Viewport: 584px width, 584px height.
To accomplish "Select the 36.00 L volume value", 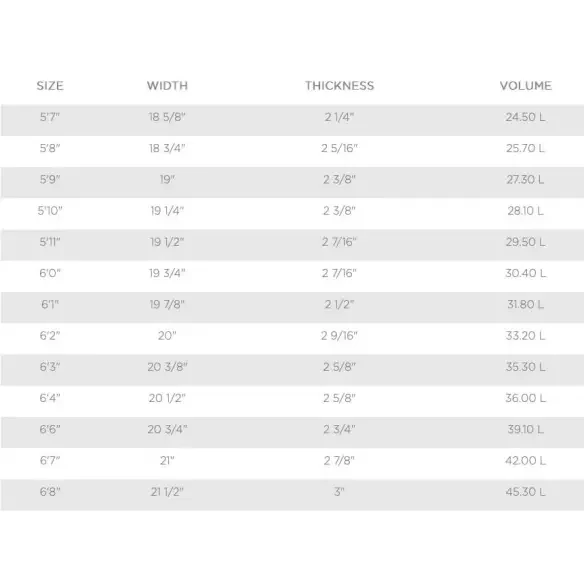I will tap(525, 399).
